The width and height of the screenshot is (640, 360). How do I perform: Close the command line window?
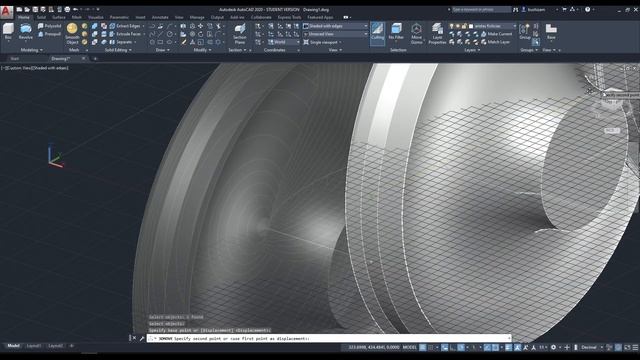[134, 338]
